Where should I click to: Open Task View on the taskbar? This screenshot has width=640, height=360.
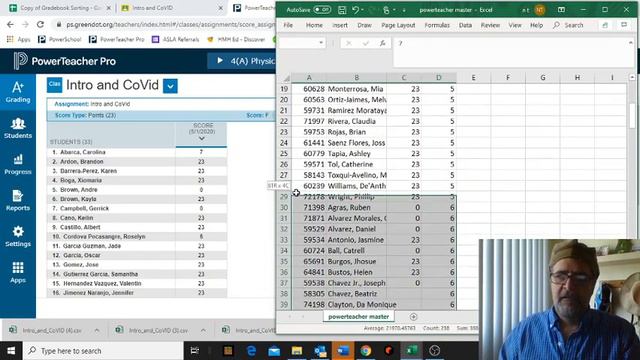tap(195, 351)
